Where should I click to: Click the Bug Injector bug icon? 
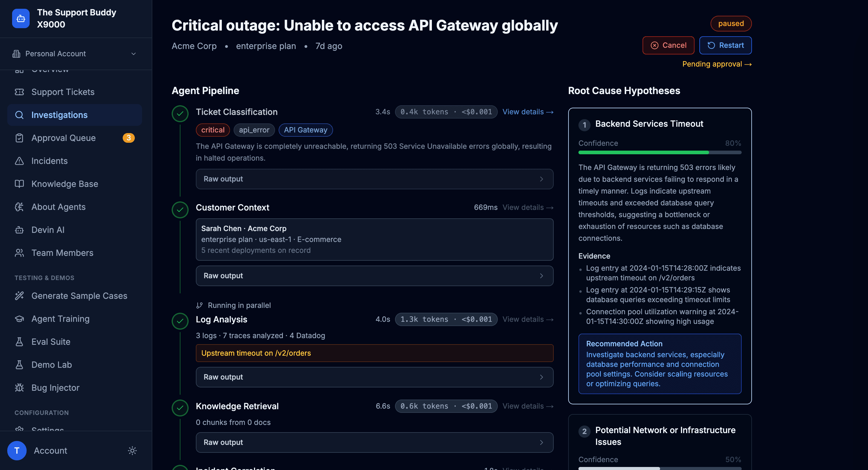click(x=19, y=388)
